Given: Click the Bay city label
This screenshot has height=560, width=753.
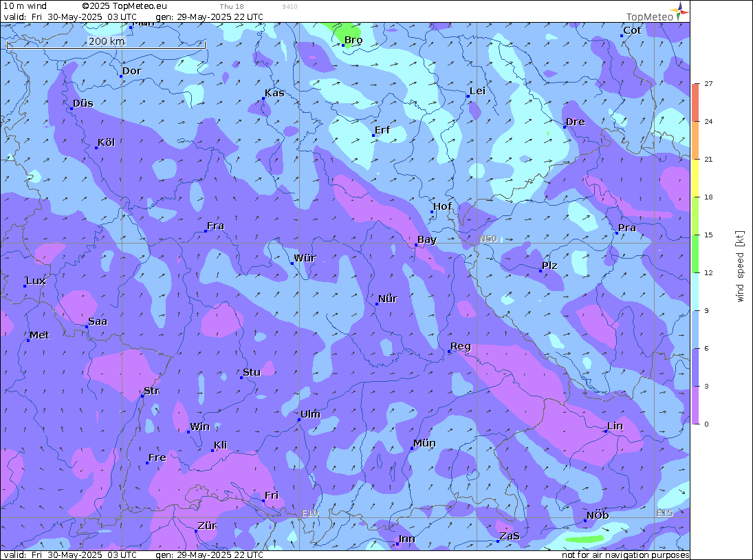Looking at the screenshot, I should (427, 239).
